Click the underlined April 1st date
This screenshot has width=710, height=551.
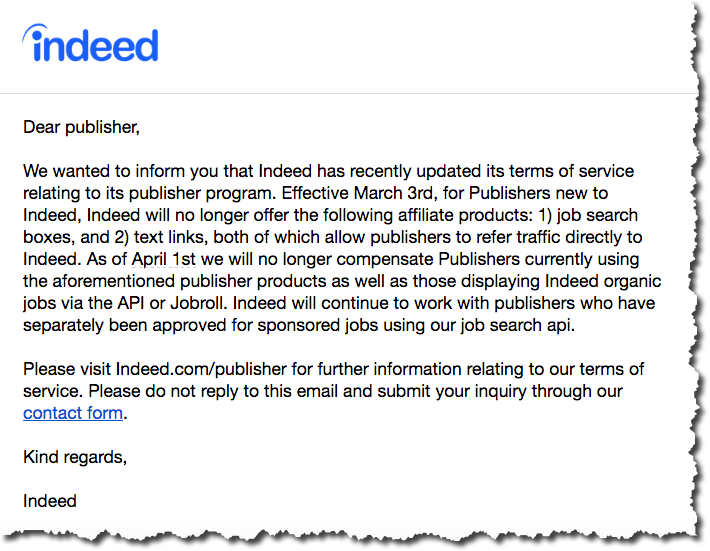[x=163, y=259]
